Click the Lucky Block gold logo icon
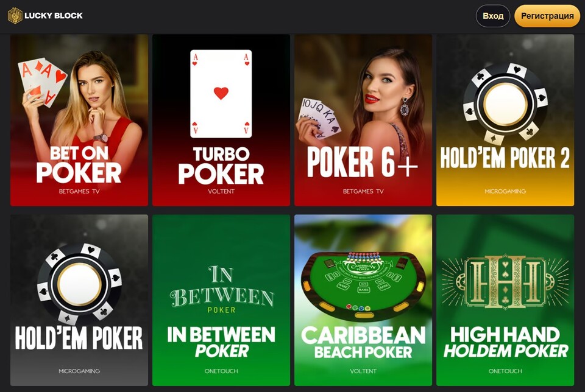585x392 pixels. 15,16
